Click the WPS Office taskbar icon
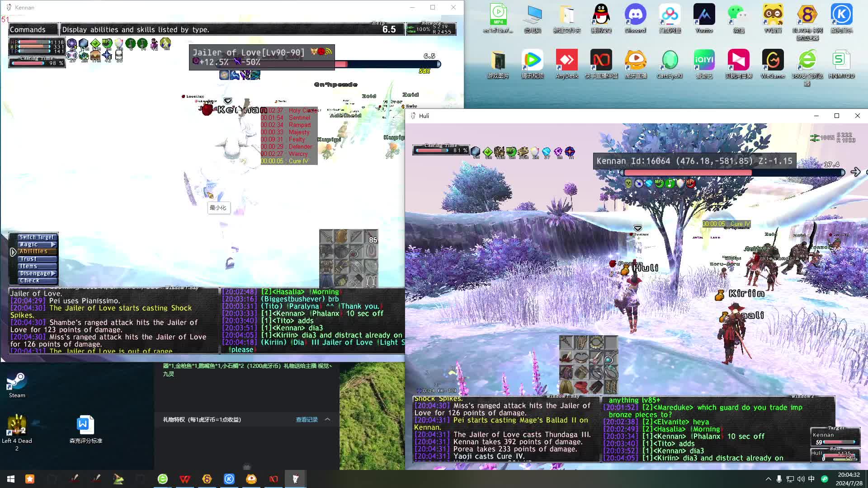 (x=185, y=479)
